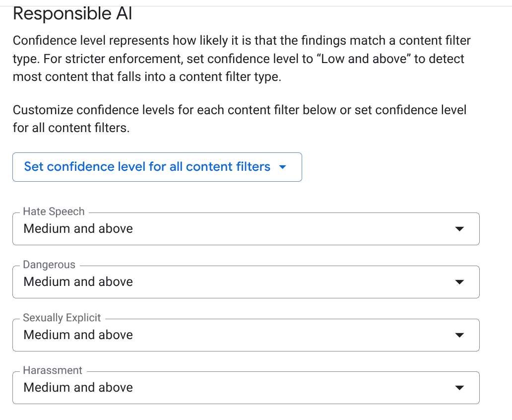The width and height of the screenshot is (512, 420).
Task: Open the Harassment confidence level dropdown
Action: point(246,388)
